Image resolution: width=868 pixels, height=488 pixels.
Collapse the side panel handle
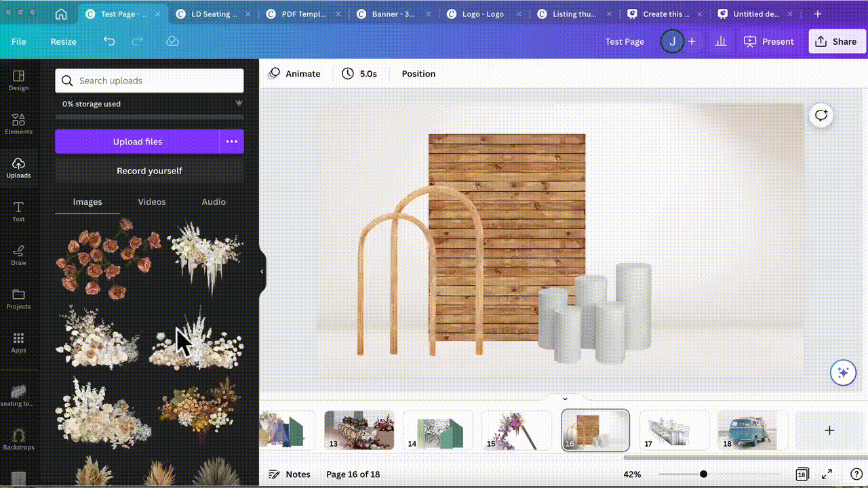click(262, 272)
